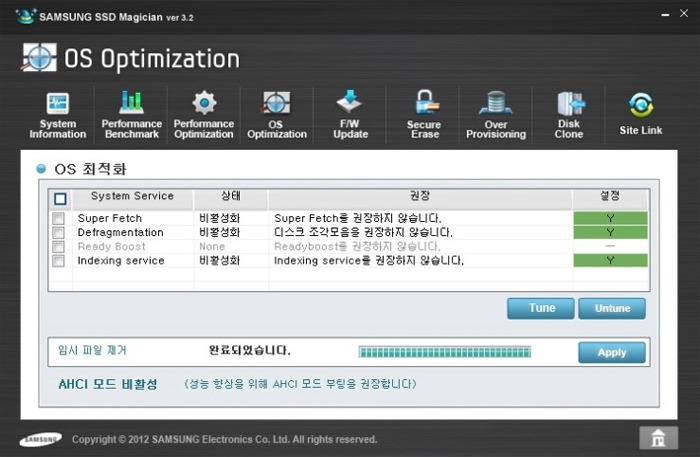Click the Apply button
Screen dimensions: 700x457
[x=612, y=353]
